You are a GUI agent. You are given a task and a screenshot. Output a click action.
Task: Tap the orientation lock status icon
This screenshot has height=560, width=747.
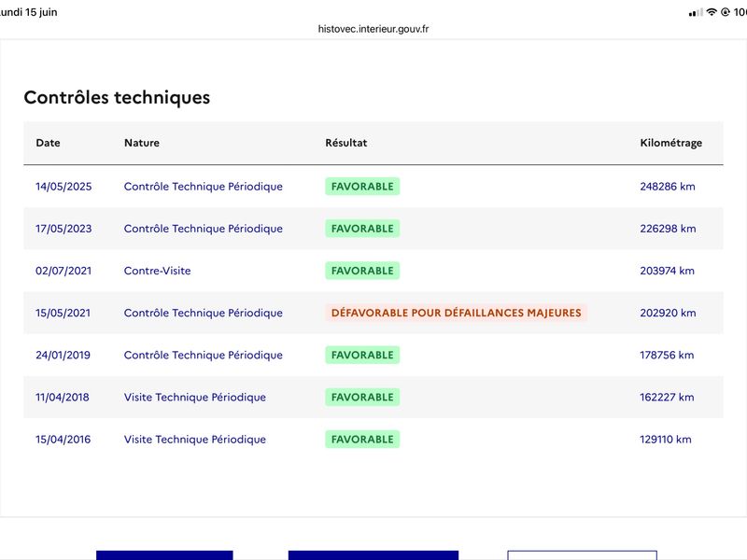(726, 12)
